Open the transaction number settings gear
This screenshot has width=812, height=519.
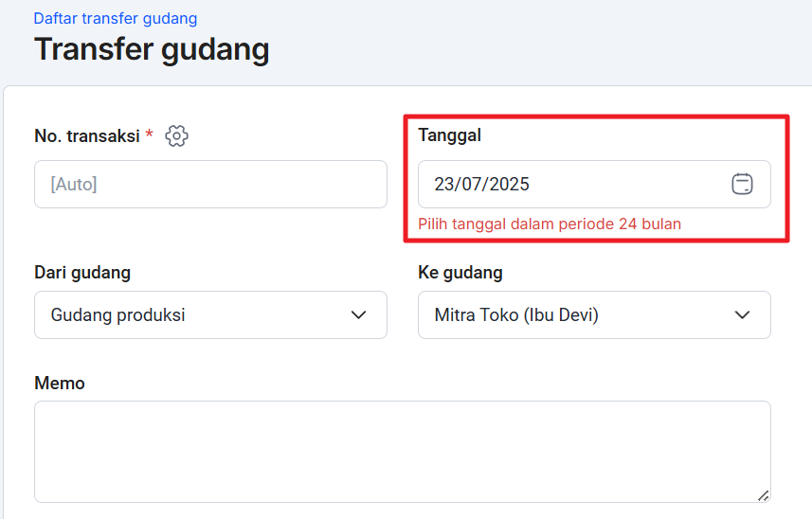176,135
